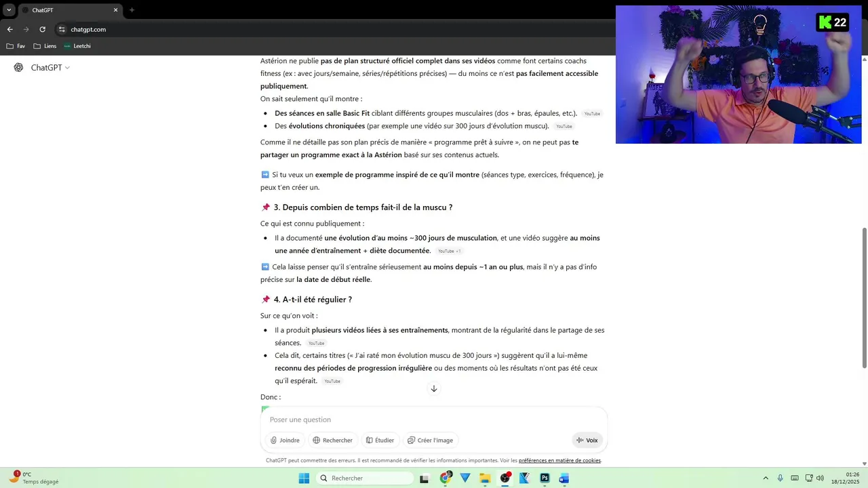The image size is (868, 488).
Task: Open YouTube source chip after 'qu'il espérait.'
Action: pos(332,381)
